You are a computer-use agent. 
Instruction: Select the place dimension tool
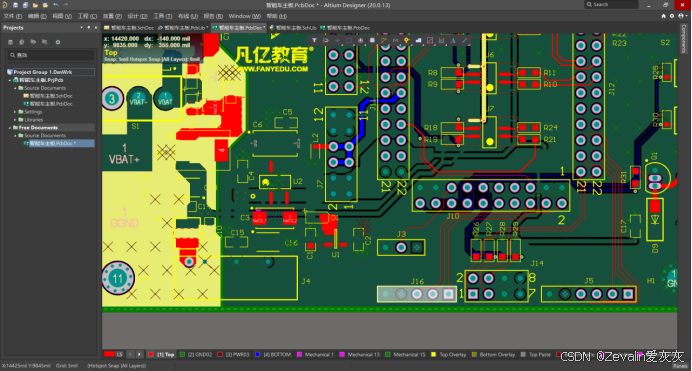pos(441,40)
